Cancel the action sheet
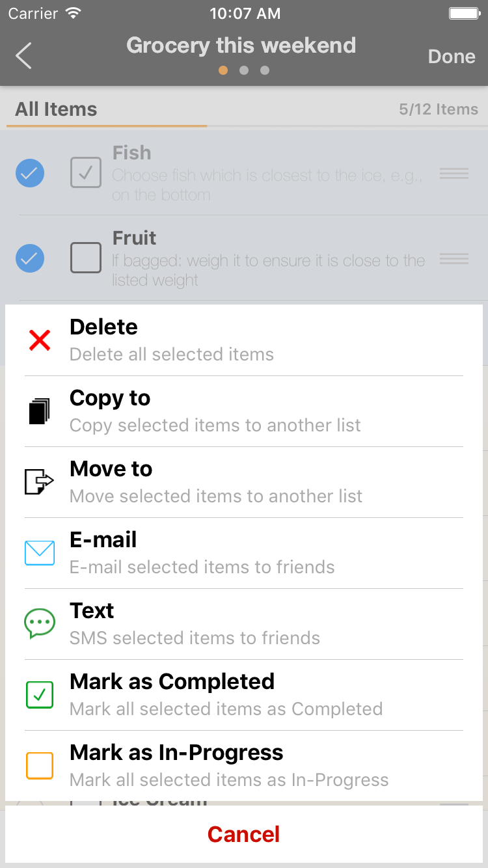The height and width of the screenshot is (868, 488). (244, 834)
